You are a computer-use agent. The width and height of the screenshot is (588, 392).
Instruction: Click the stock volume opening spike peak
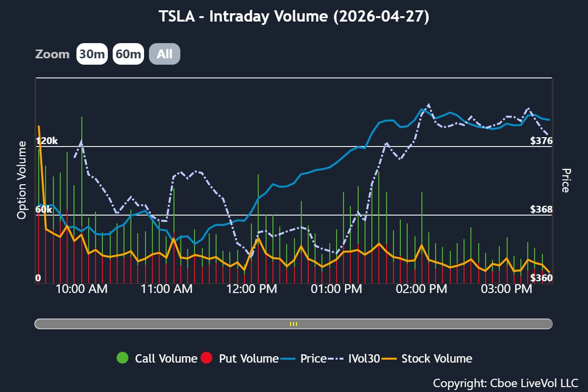tap(39, 126)
